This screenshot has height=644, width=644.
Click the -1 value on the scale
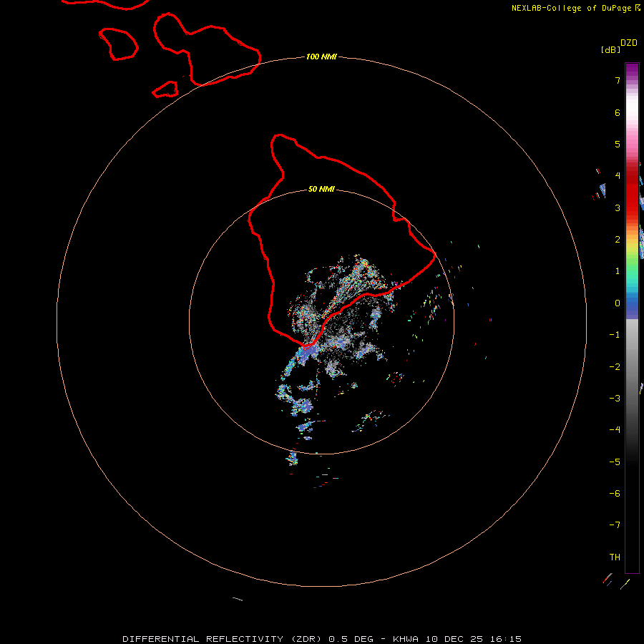point(615,335)
